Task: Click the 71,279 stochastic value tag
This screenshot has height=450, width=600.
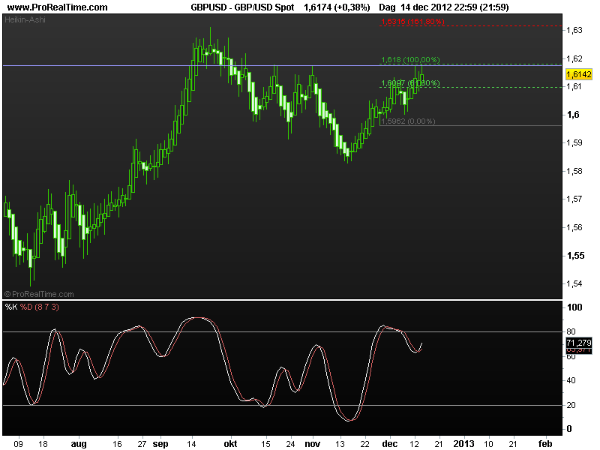Action: (579, 343)
